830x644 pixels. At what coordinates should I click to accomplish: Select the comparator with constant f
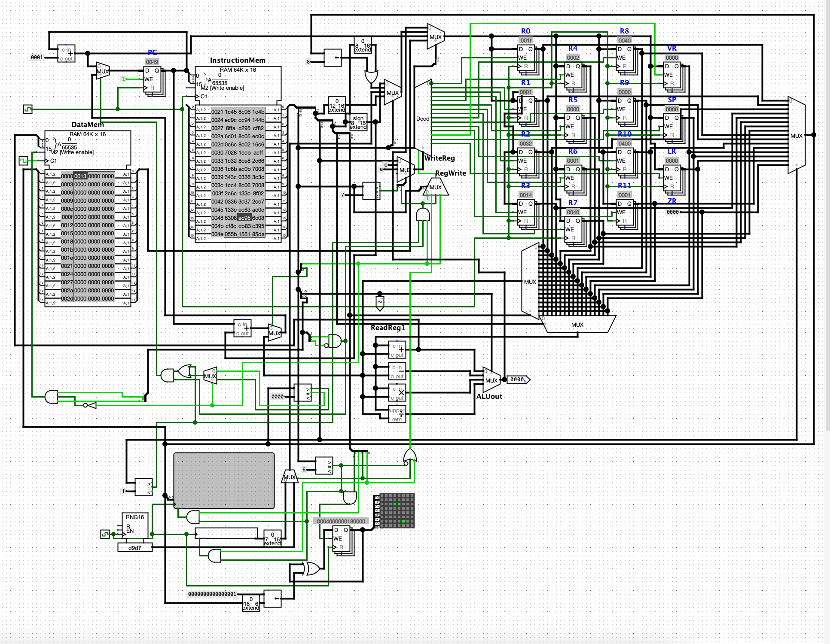[143, 487]
